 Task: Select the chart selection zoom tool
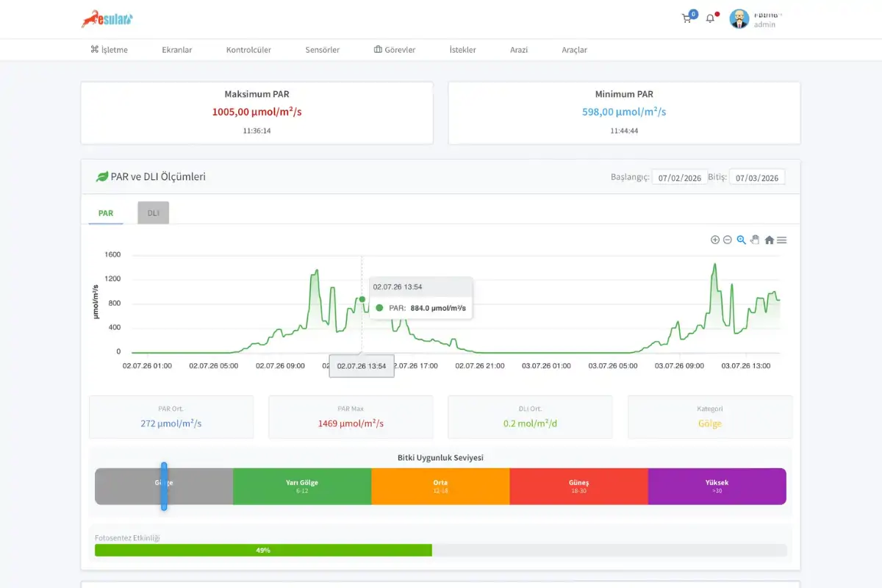[x=742, y=240]
